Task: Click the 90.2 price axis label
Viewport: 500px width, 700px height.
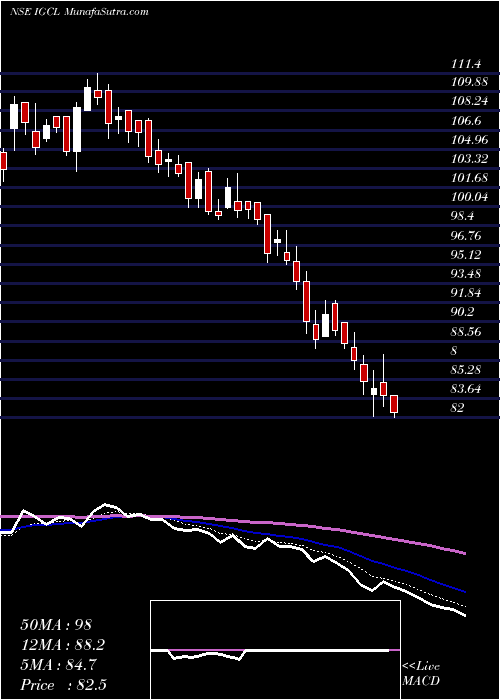Action: coord(463,312)
